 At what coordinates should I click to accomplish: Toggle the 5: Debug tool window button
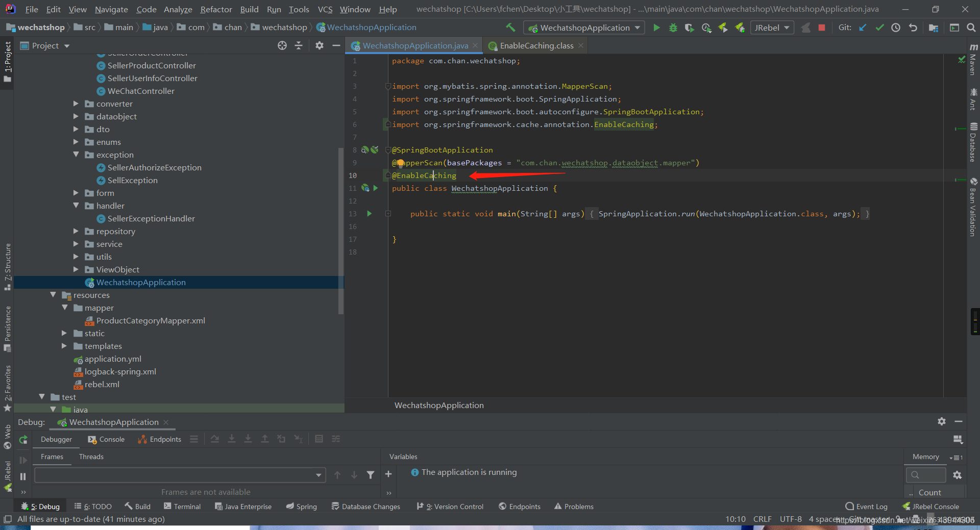(40, 506)
